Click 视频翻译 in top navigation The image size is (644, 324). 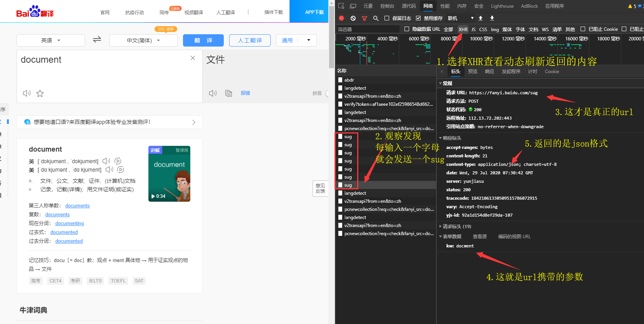(193, 13)
